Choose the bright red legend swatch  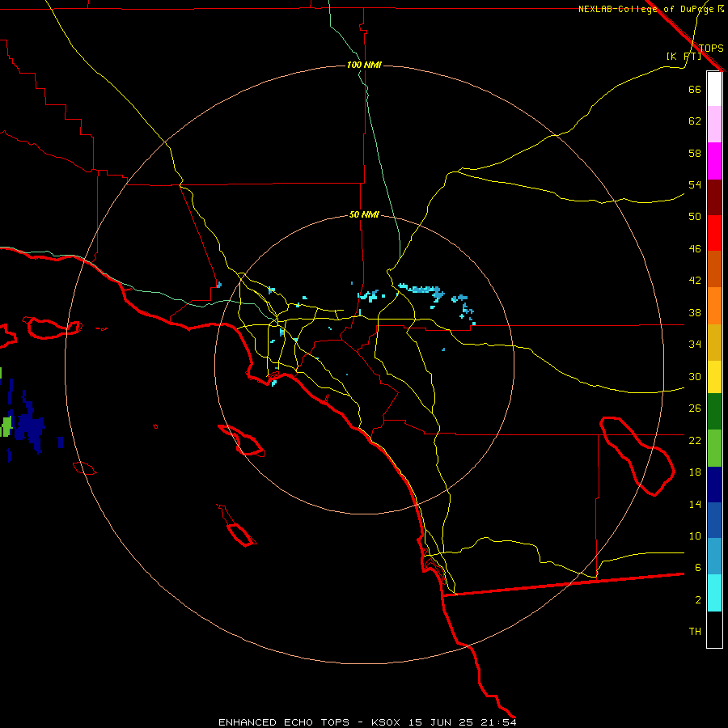(x=714, y=233)
